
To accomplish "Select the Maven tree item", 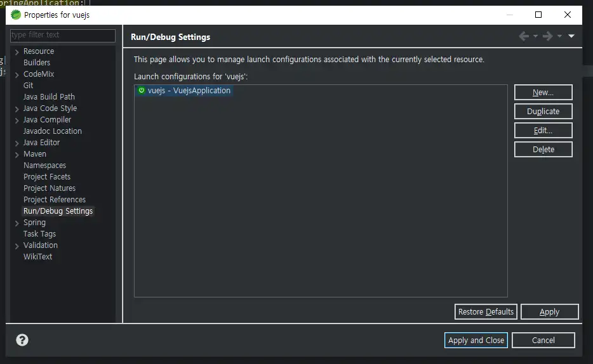I will click(x=35, y=153).
